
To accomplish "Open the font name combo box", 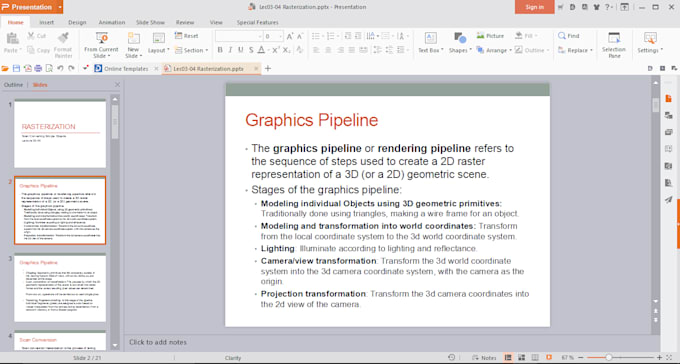I will [239, 36].
